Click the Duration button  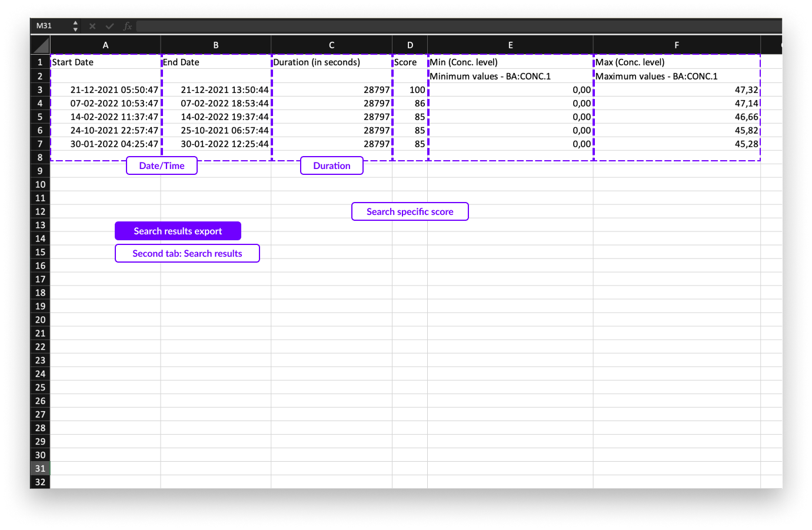(331, 165)
